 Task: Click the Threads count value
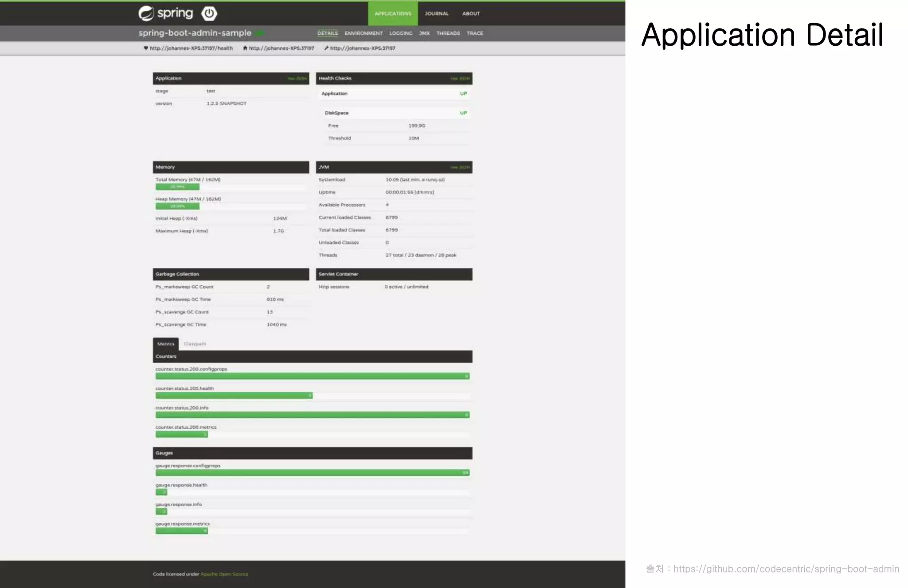(x=421, y=255)
